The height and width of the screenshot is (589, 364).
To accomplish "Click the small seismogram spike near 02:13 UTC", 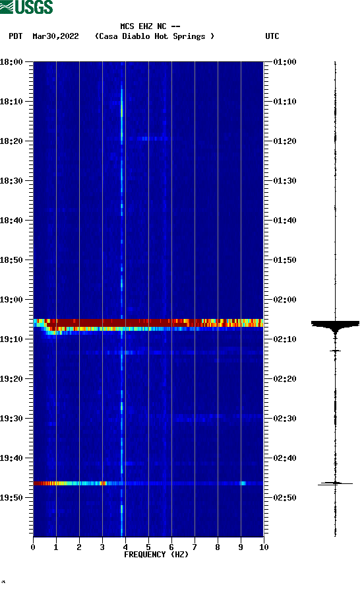I will point(335,351).
